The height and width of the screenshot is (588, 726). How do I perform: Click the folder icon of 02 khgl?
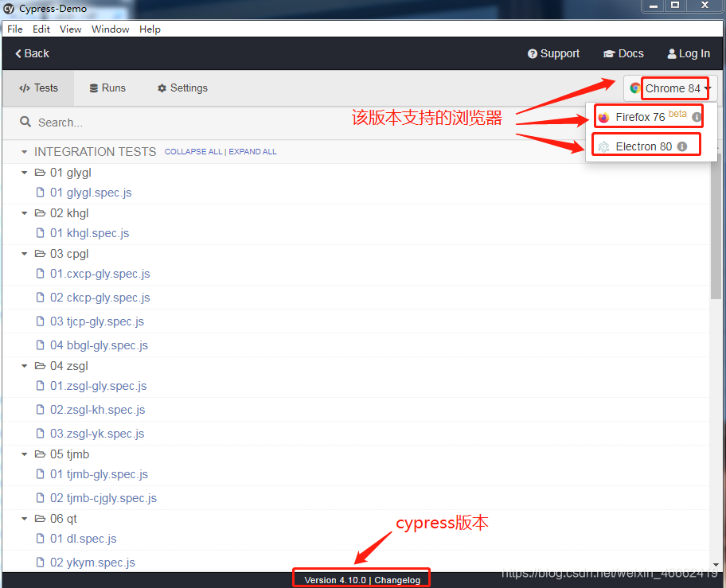41,212
